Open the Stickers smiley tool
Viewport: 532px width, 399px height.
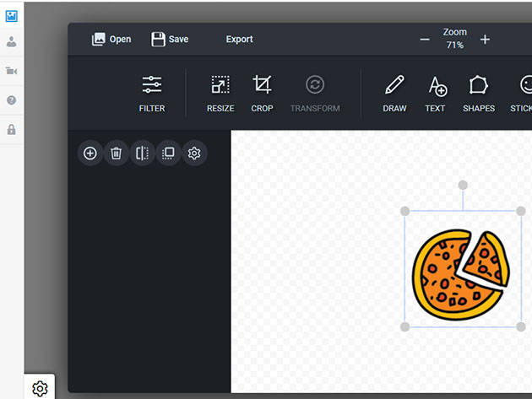click(x=522, y=94)
